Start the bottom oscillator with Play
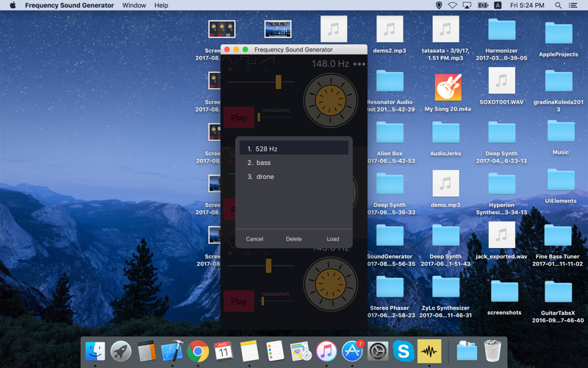This screenshot has height=368, width=588. click(x=239, y=302)
